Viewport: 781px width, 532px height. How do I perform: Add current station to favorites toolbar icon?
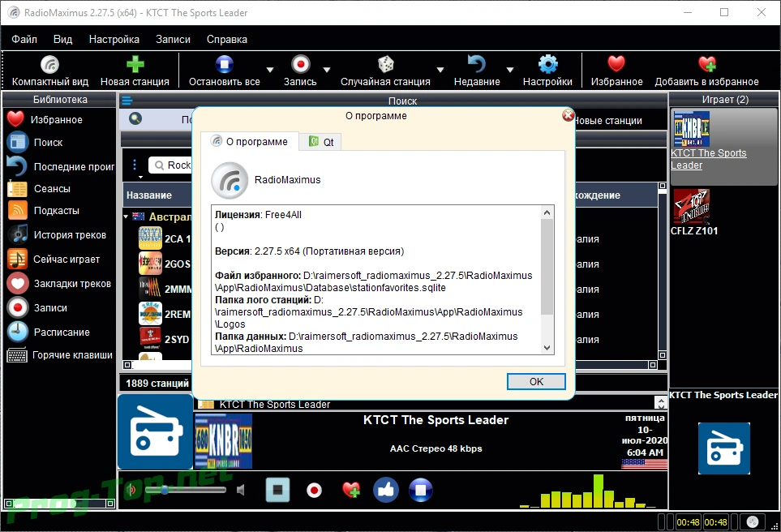click(706, 71)
